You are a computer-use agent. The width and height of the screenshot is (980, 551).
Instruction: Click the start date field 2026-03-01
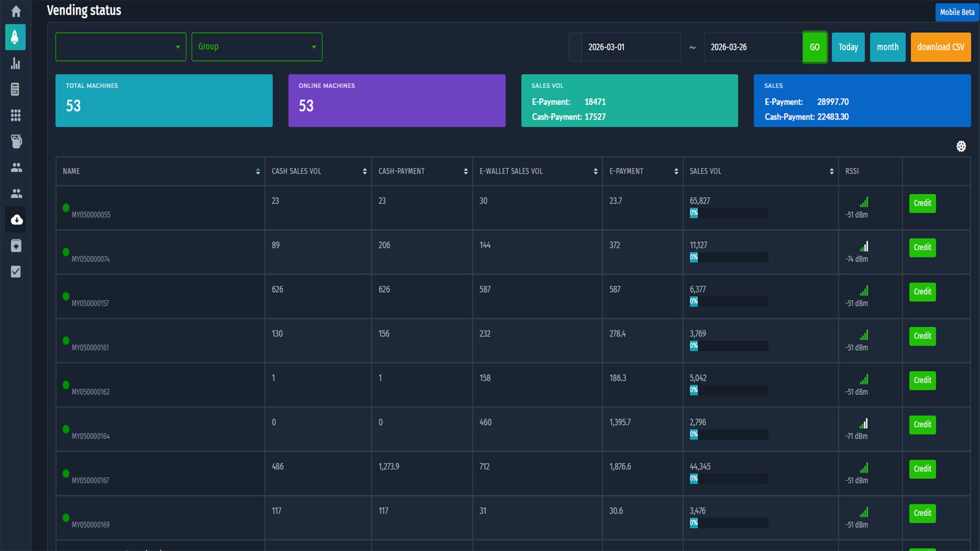pyautogui.click(x=630, y=47)
